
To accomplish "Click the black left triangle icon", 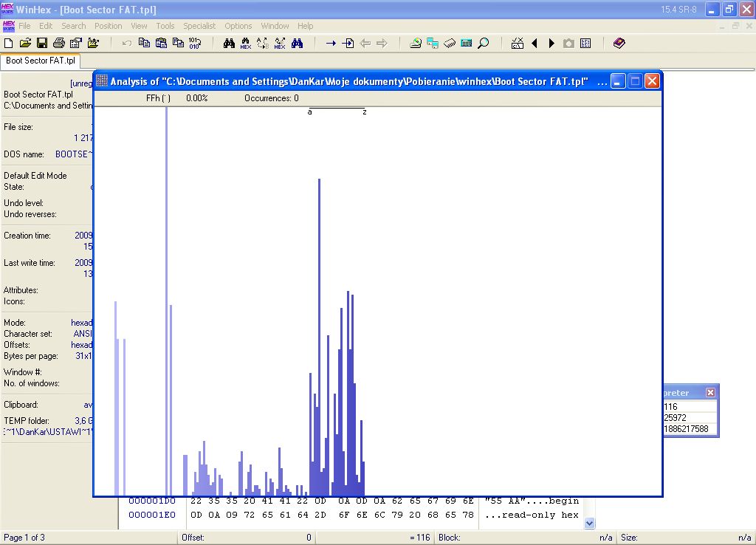I will click(535, 44).
